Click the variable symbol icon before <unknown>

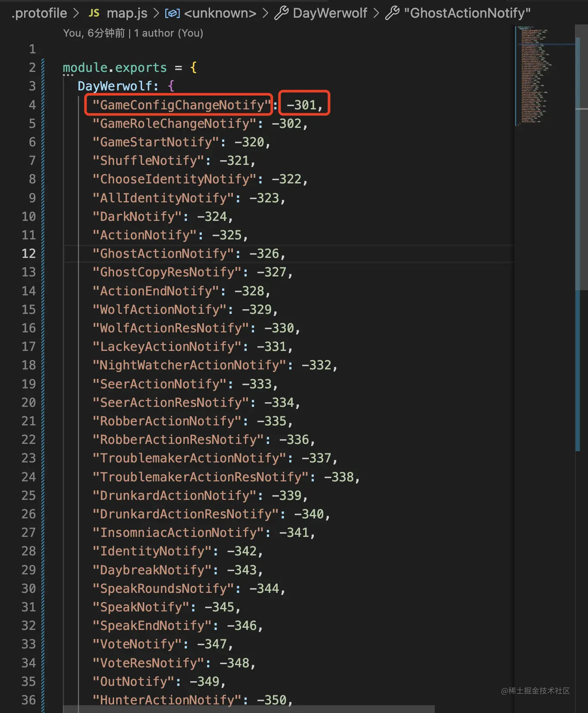point(172,13)
